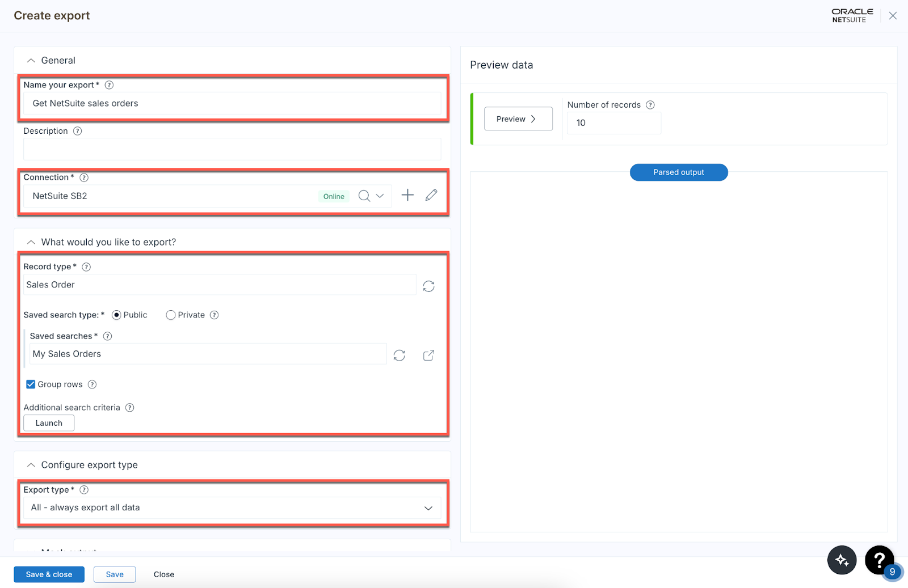Click the Preview button
Viewport: 908px width, 588px height.
pyautogui.click(x=518, y=119)
